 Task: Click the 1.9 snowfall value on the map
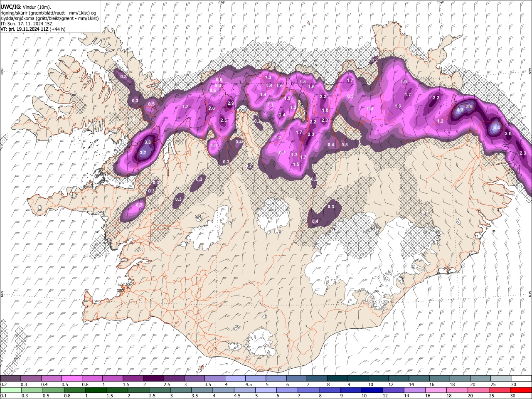coord(287,99)
